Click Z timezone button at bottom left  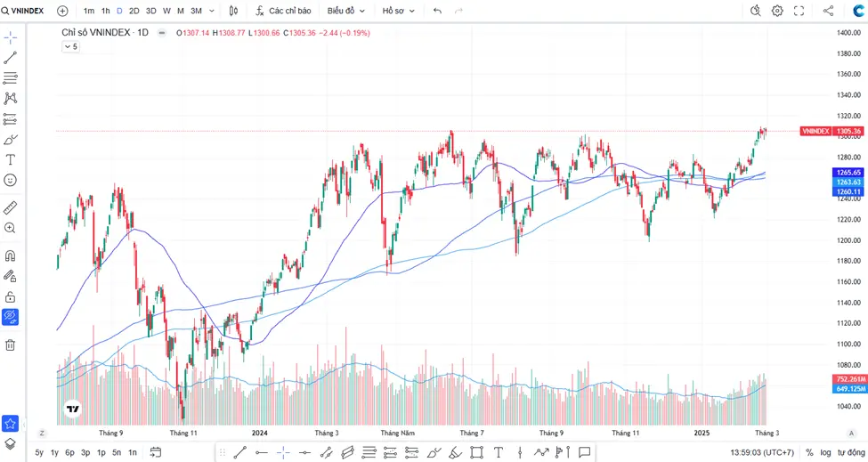click(42, 434)
